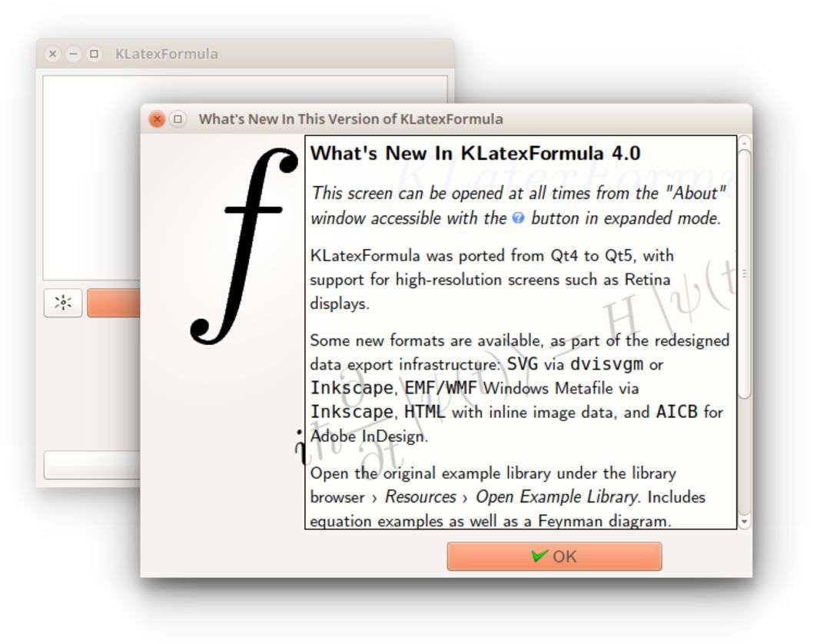
Task: Click the wide button at the main window's bottom
Action: (x=91, y=465)
